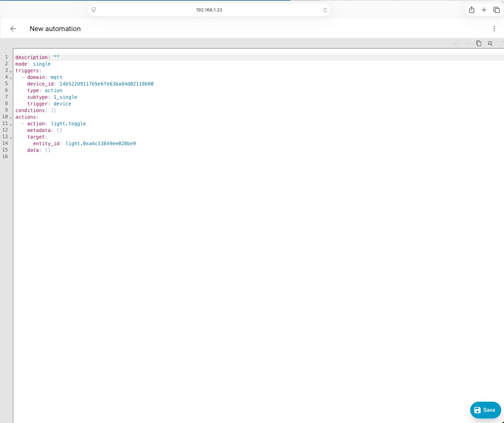
Task: Click the domain value 'mqtt'
Action: pos(57,77)
